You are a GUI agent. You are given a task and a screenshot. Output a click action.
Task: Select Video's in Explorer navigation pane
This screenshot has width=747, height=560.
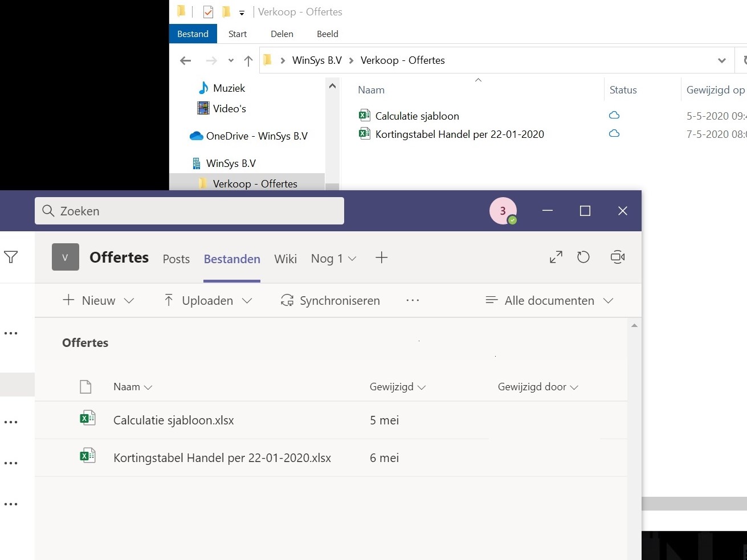coord(222,109)
